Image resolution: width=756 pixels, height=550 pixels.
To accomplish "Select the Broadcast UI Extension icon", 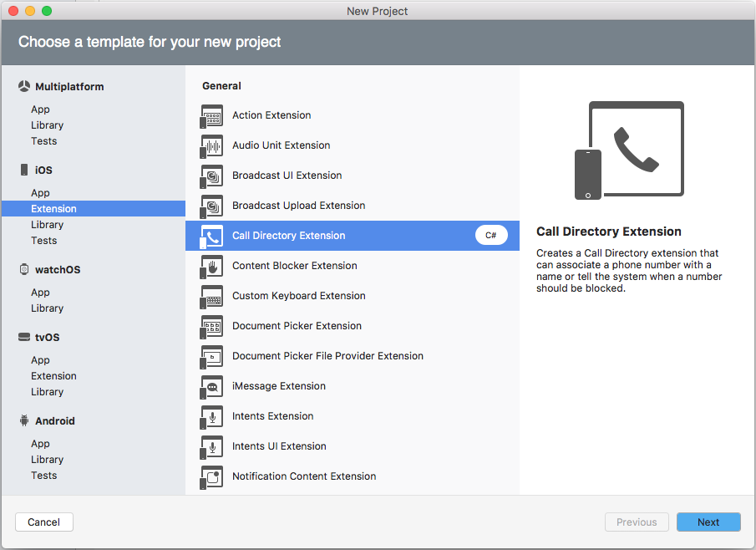I will [x=212, y=176].
